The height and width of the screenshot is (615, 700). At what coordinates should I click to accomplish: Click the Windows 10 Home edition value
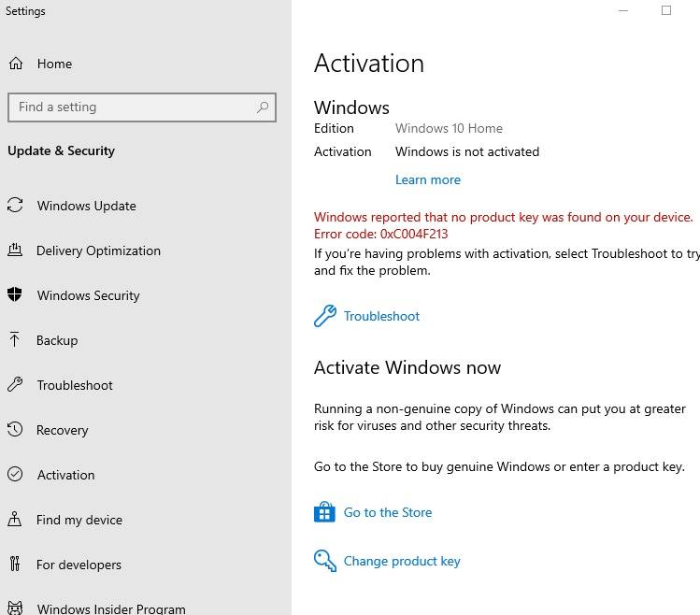(x=449, y=129)
